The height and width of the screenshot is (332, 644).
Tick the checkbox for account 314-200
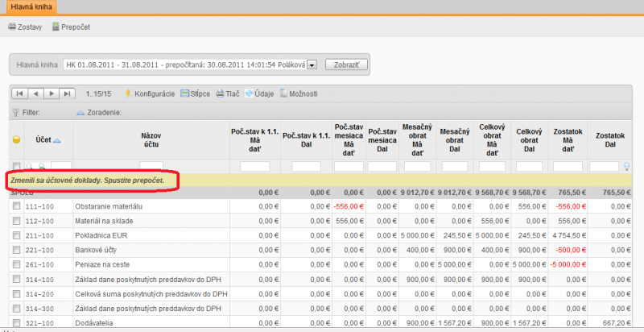(16, 294)
